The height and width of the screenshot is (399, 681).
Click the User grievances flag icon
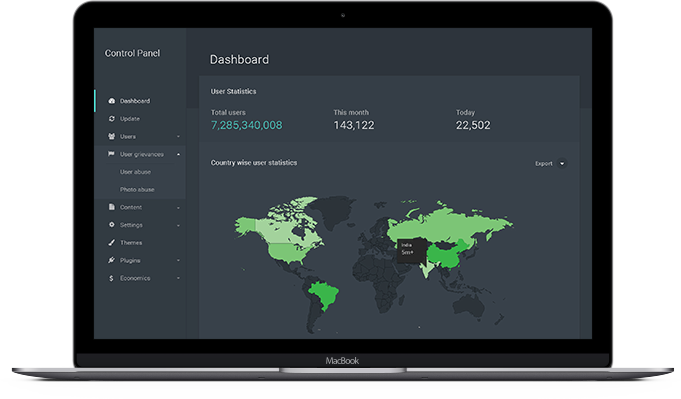click(x=111, y=154)
